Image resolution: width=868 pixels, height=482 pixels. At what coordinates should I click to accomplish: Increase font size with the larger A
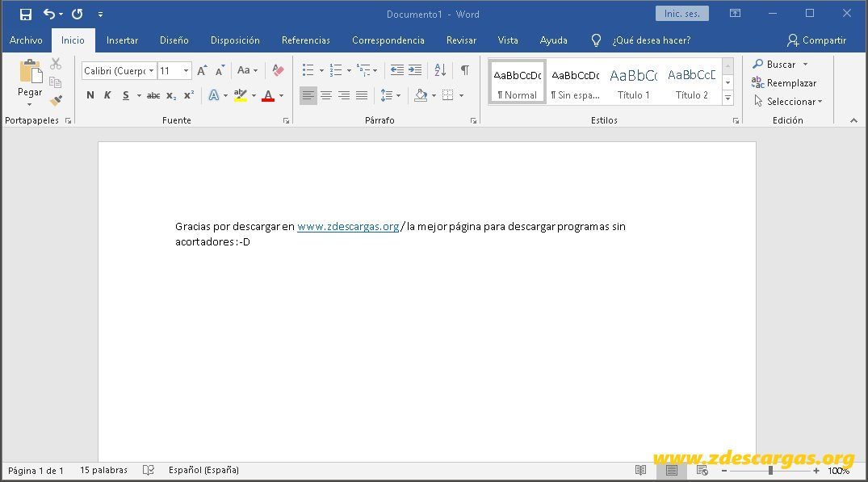click(202, 70)
